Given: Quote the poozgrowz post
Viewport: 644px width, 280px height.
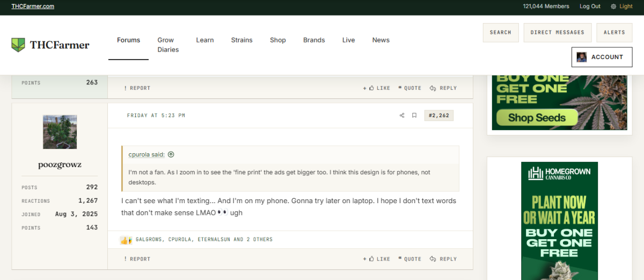Looking at the screenshot, I should 410,259.
